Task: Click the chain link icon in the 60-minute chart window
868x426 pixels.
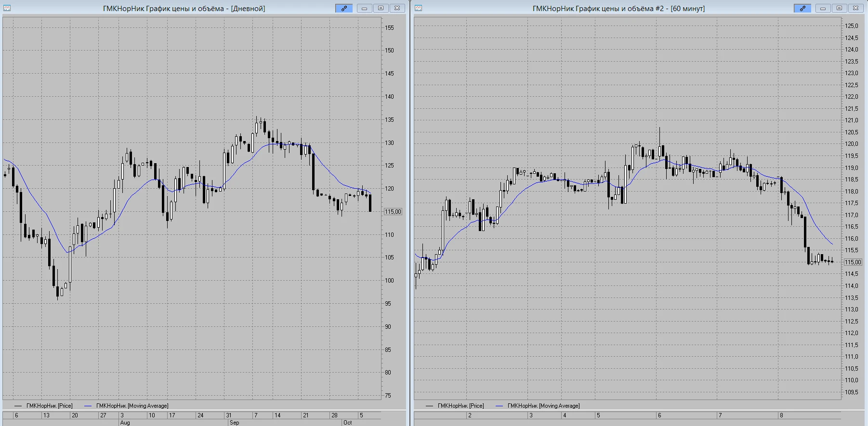Action: tap(802, 8)
